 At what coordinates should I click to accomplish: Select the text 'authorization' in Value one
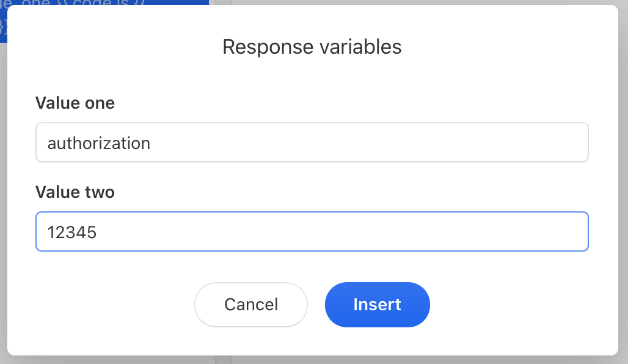point(98,142)
